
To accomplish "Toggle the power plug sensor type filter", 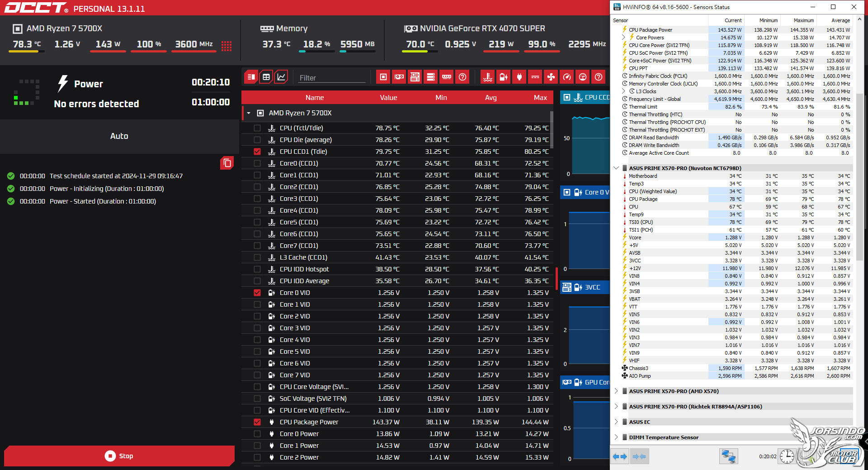I will point(519,77).
